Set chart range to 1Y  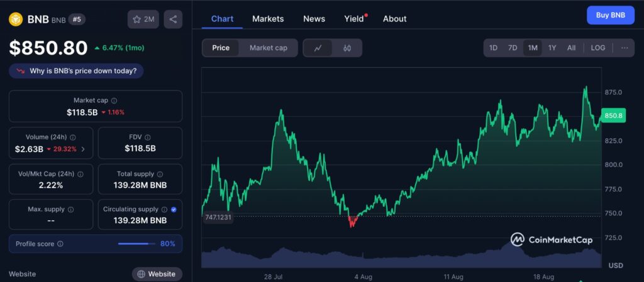(552, 48)
